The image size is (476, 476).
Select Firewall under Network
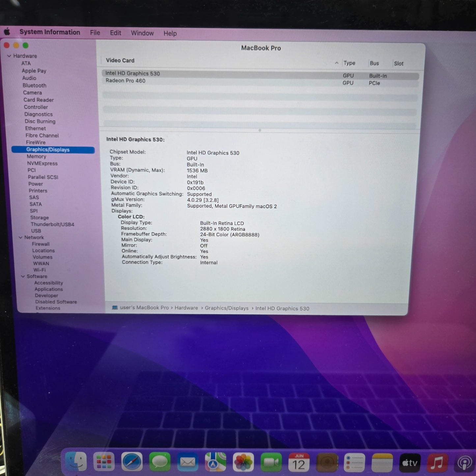(41, 244)
